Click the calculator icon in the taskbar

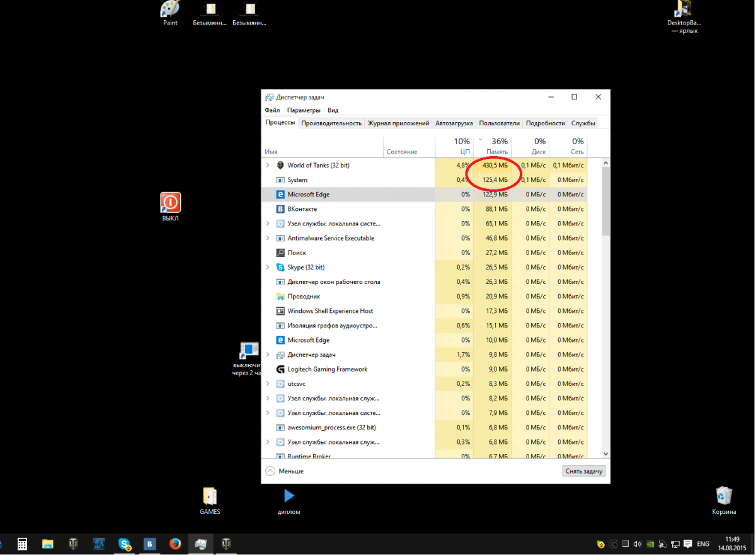click(x=22, y=544)
